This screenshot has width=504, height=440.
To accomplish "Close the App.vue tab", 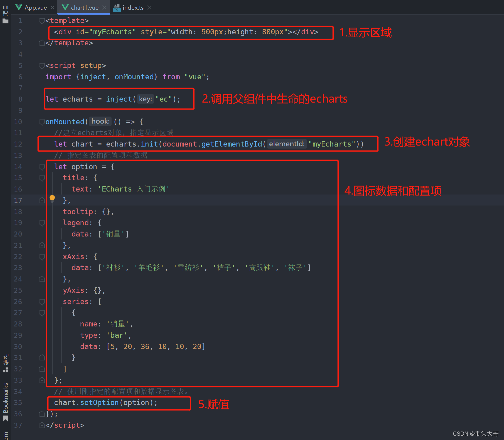I will point(52,7).
